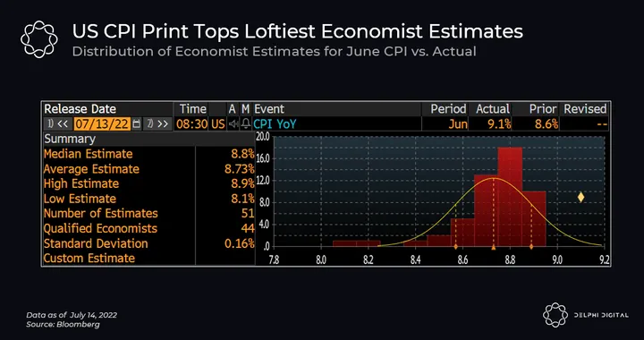The width and height of the screenshot is (644, 340).
Task: Select the 8.6% prior value
Action: 547,123
